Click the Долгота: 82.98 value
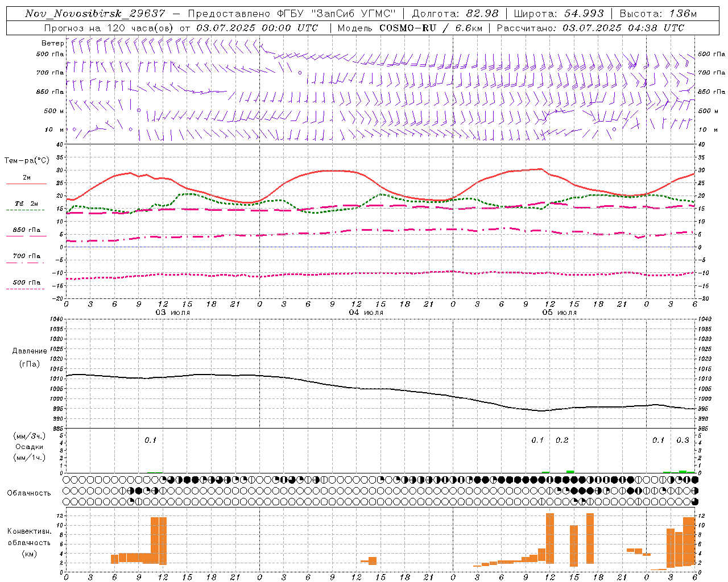 pos(455,14)
